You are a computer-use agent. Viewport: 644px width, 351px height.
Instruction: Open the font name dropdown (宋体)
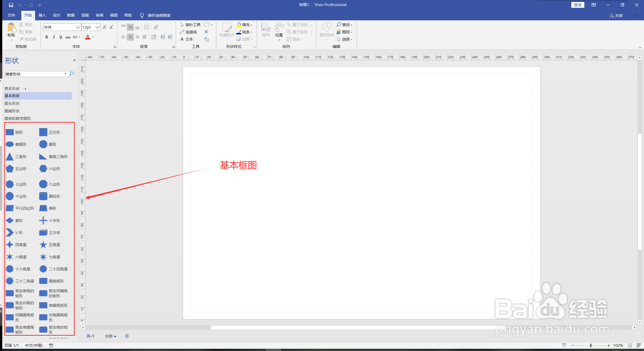[78, 27]
